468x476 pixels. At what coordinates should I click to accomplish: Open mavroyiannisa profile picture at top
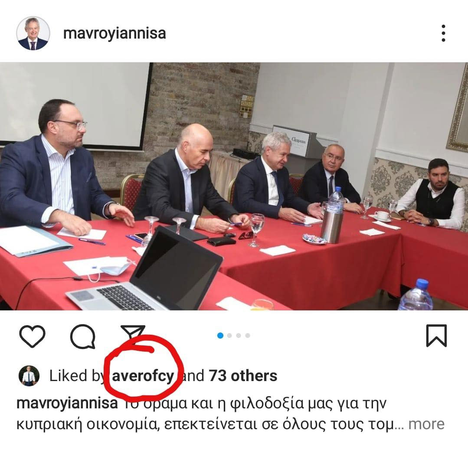pyautogui.click(x=33, y=33)
